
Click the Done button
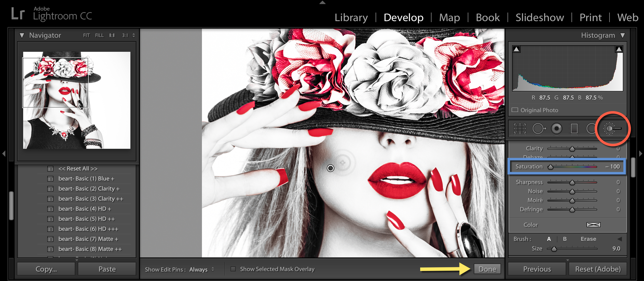point(487,269)
